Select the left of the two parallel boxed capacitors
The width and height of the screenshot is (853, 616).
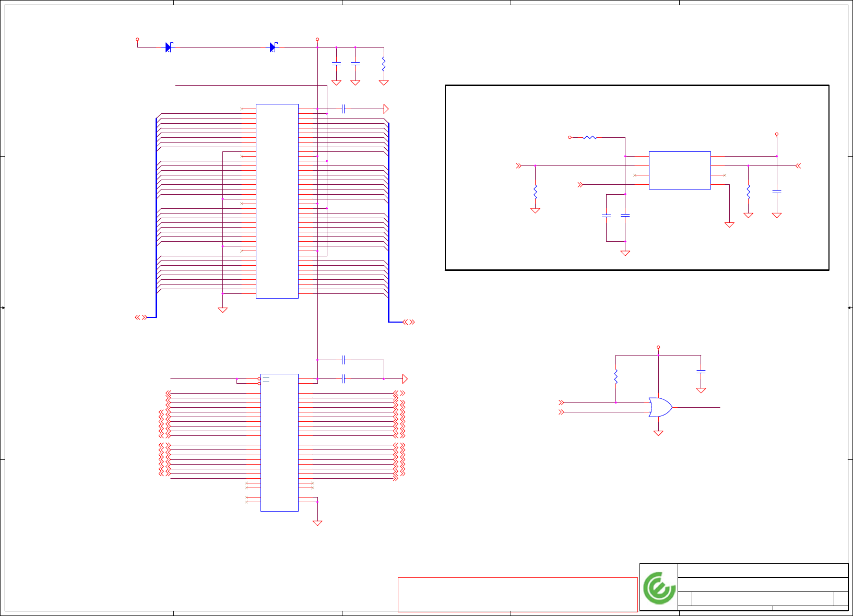(606, 215)
